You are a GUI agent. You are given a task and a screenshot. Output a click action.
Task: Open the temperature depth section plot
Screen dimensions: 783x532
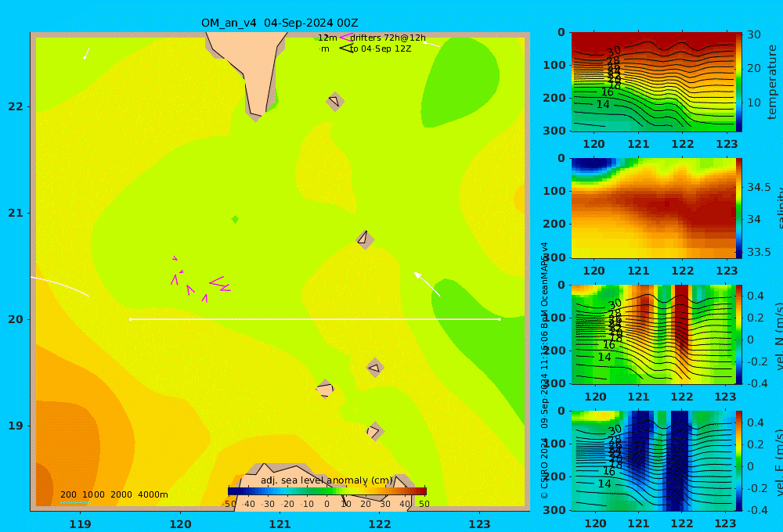coord(653,82)
